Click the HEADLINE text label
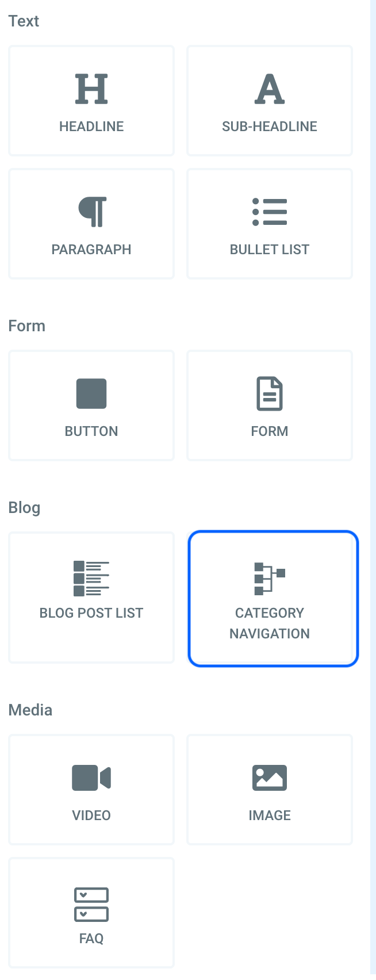 [x=91, y=127]
